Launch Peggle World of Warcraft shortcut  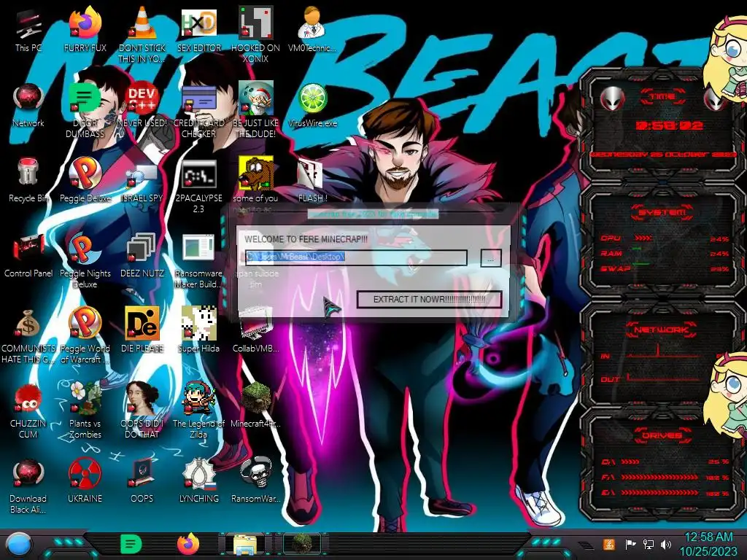tap(85, 324)
